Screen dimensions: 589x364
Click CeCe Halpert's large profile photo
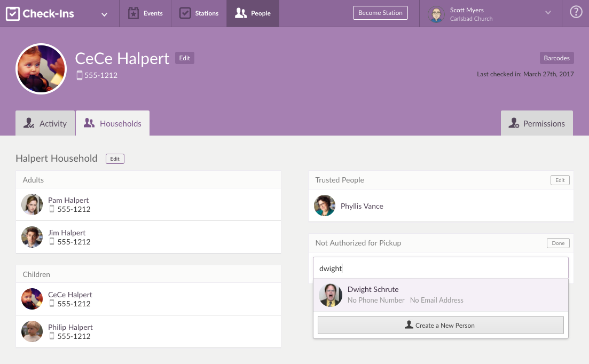(41, 69)
